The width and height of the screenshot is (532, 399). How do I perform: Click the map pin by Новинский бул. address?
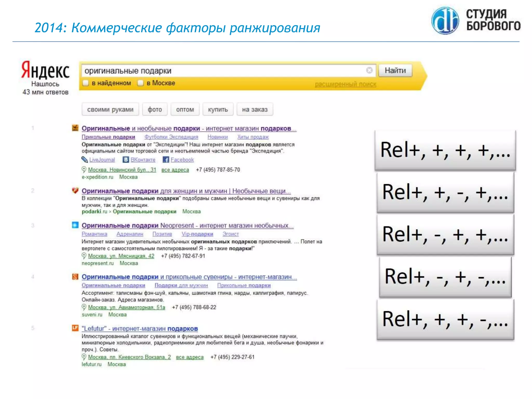click(x=84, y=170)
